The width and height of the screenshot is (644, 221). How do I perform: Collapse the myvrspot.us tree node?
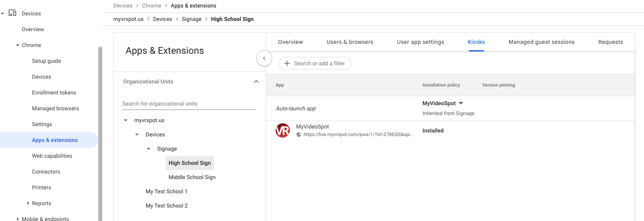(x=126, y=120)
